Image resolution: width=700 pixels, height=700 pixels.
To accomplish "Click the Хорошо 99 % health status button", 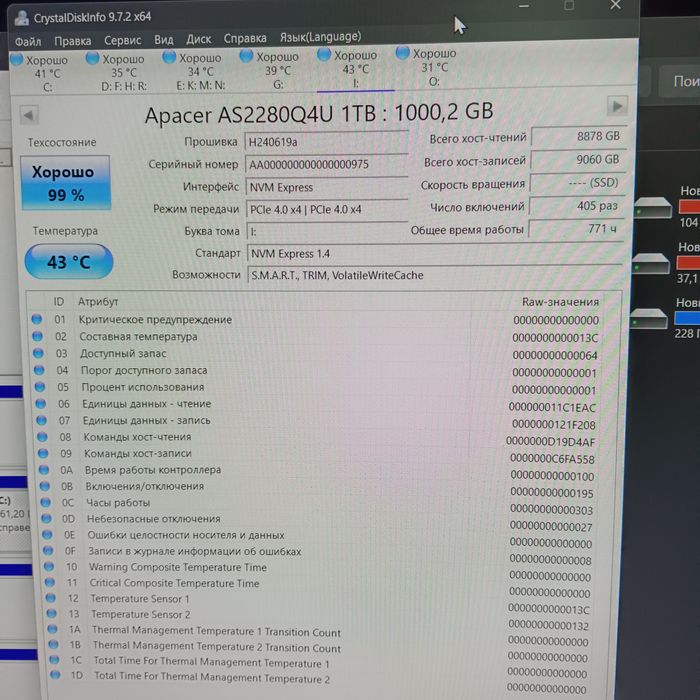I will click(x=65, y=183).
